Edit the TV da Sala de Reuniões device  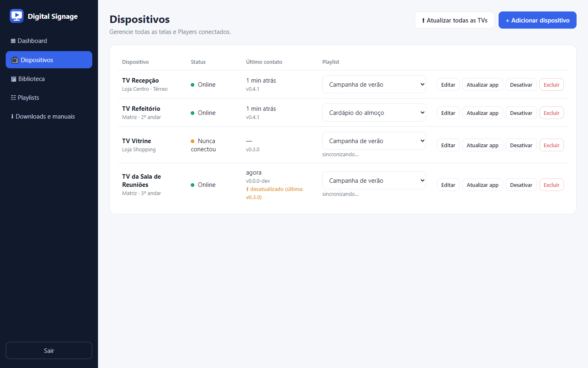tap(448, 185)
